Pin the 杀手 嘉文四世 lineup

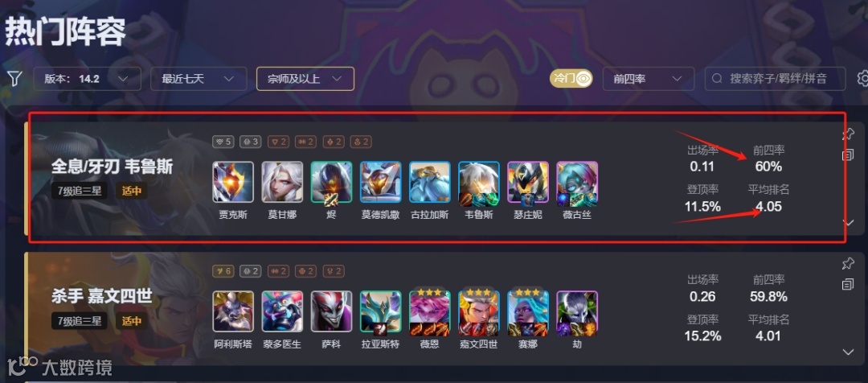coord(848,263)
